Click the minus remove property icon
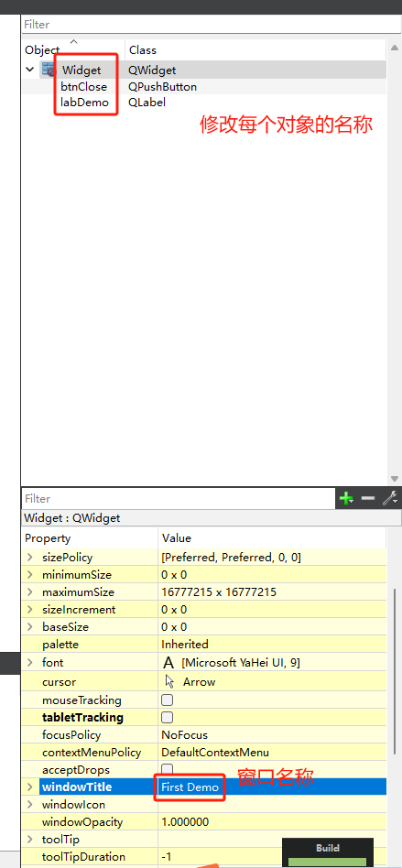 [x=368, y=498]
